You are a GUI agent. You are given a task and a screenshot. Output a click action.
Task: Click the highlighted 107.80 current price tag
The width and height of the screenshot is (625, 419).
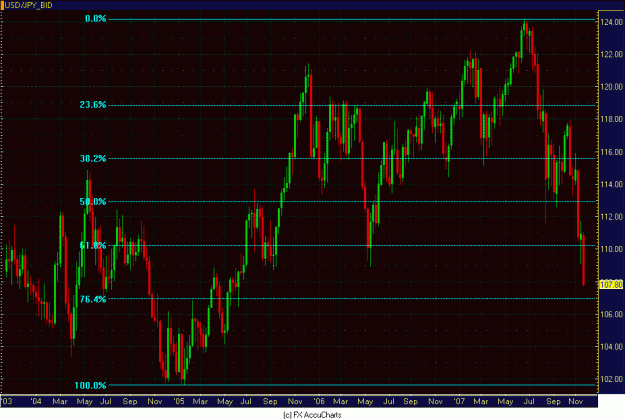click(611, 284)
